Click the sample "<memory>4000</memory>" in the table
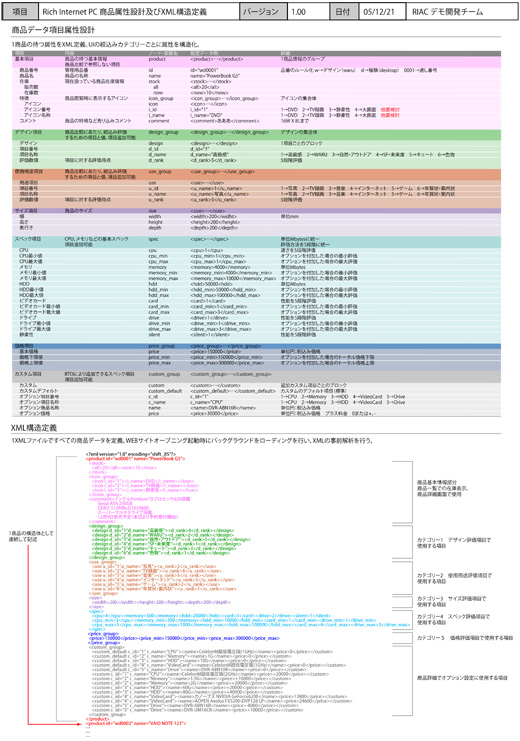Image resolution: width=520 pixels, height=741 pixels. point(220,267)
